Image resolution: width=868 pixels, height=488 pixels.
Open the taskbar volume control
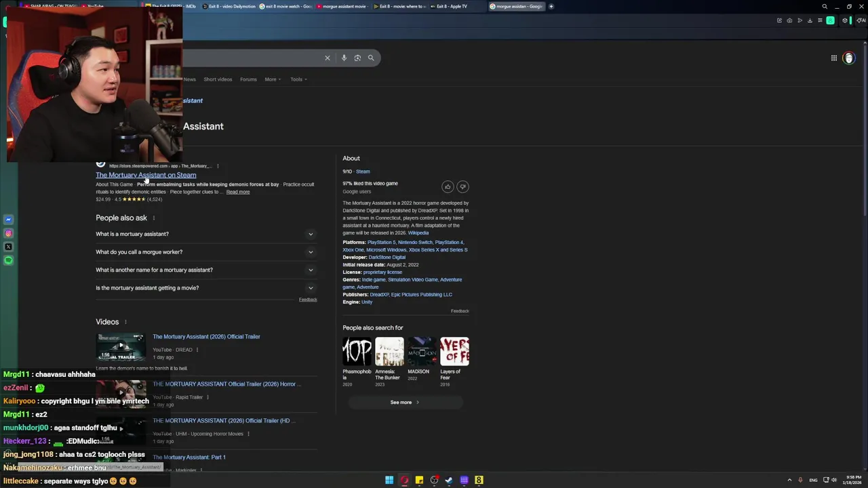click(834, 480)
